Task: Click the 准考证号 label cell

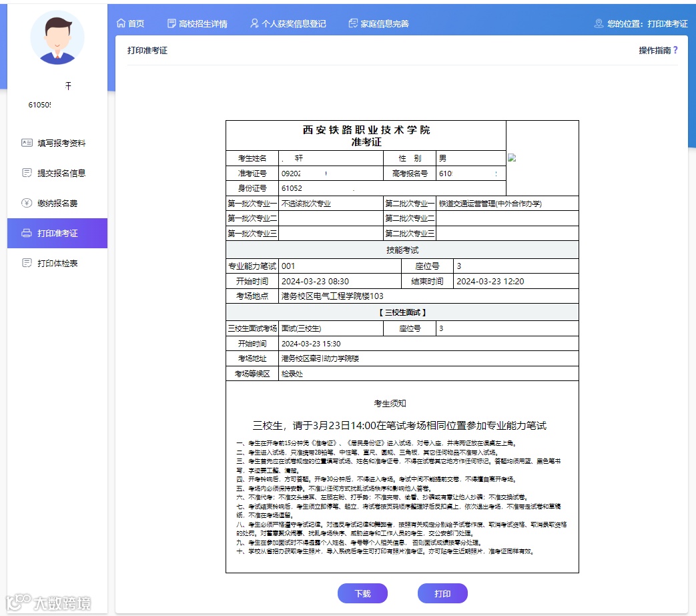Action: coord(252,173)
